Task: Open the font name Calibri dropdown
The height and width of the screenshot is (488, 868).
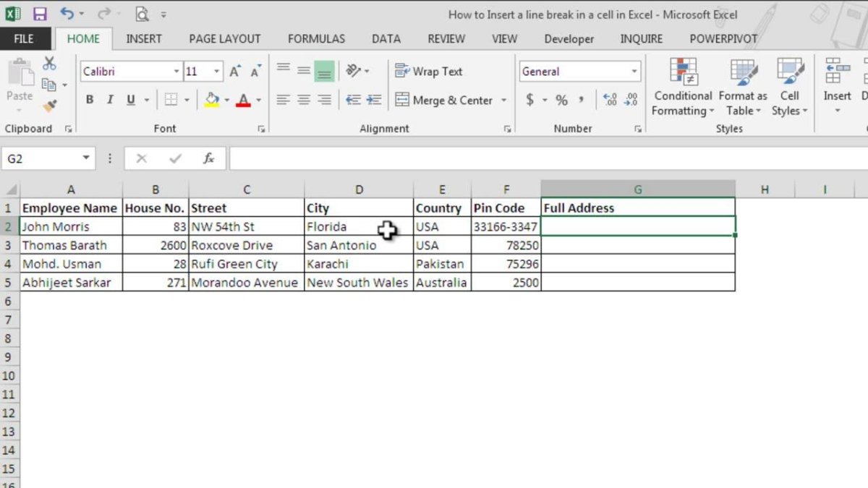Action: (176, 72)
